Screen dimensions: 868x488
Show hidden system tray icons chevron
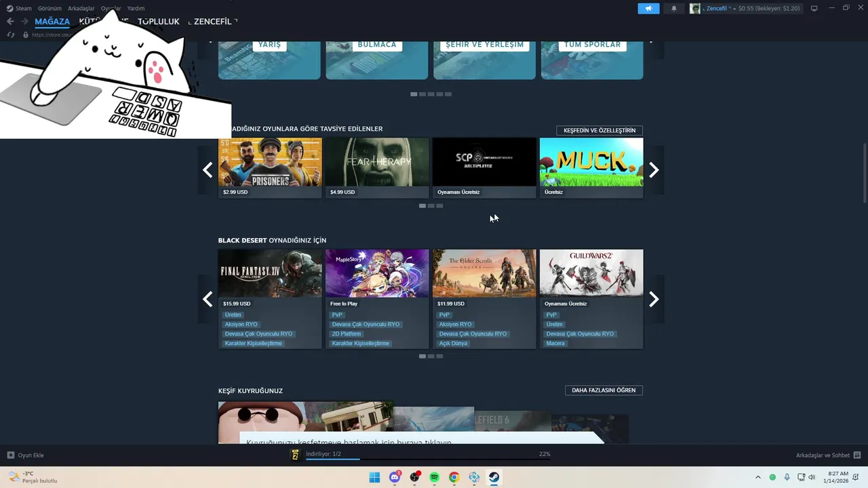pyautogui.click(x=758, y=477)
